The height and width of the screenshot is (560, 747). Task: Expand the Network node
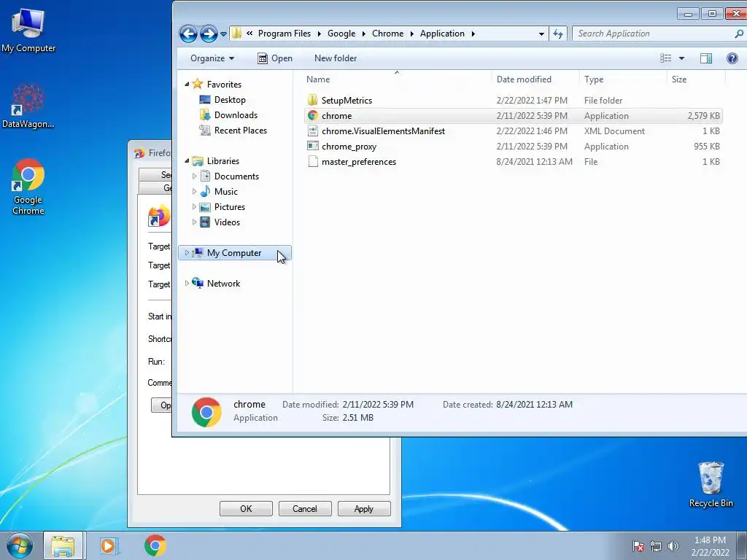tap(187, 284)
